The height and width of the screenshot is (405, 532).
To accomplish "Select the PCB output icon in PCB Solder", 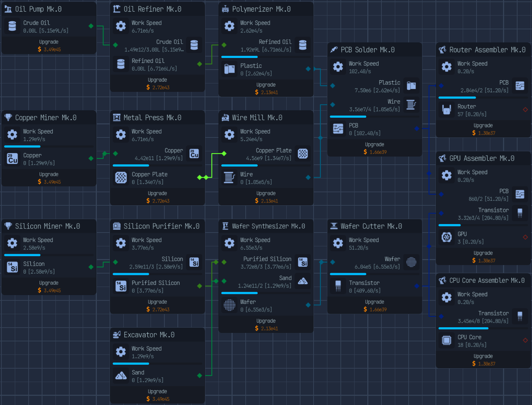I will pyautogui.click(x=338, y=129).
